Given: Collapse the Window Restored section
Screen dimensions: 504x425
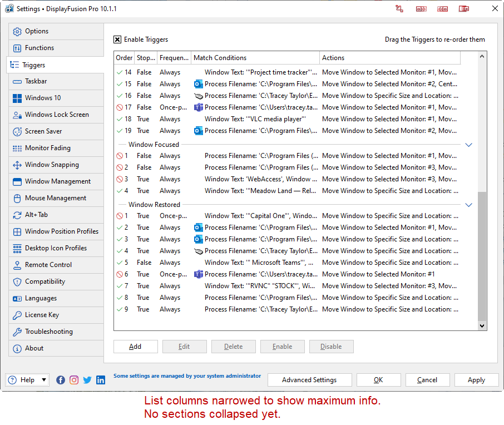Looking at the screenshot, I should click(x=468, y=205).
